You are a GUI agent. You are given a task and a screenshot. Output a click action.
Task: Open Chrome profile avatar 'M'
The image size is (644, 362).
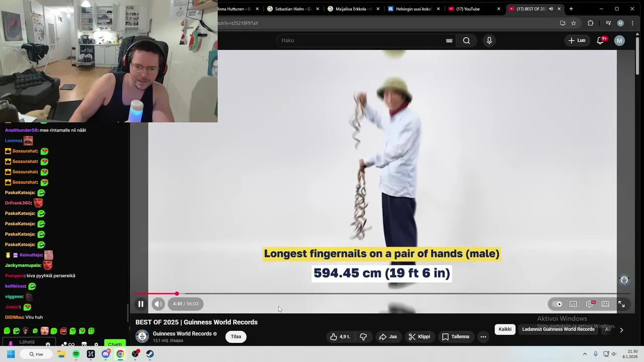[620, 23]
